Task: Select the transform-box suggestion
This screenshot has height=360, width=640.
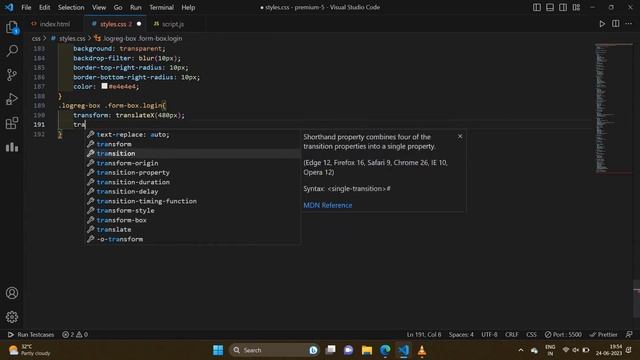Action: pyautogui.click(x=193, y=220)
